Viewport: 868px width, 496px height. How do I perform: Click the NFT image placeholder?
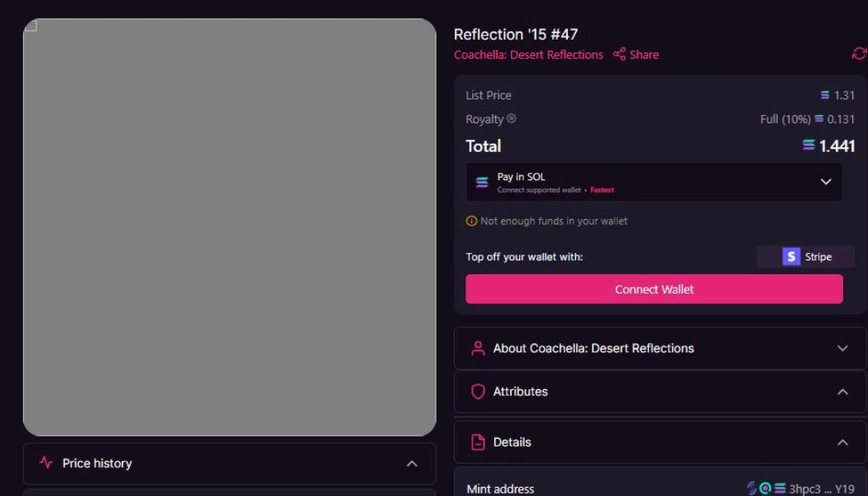pyautogui.click(x=230, y=227)
